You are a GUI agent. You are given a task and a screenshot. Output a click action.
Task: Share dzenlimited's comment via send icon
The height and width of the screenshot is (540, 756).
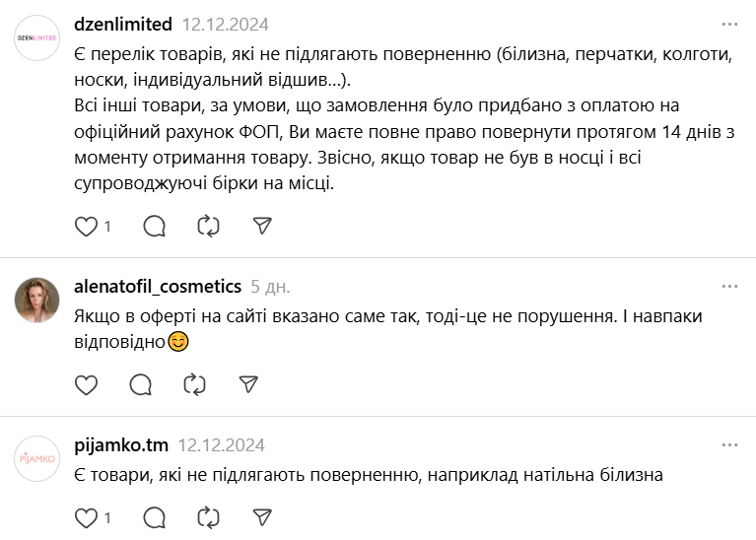click(262, 227)
